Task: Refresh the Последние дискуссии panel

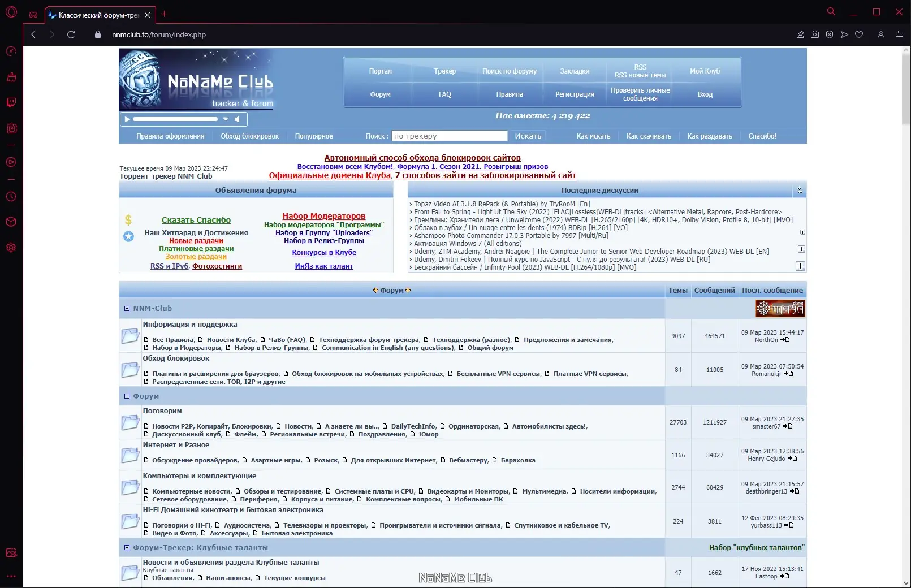Action: [x=800, y=191]
